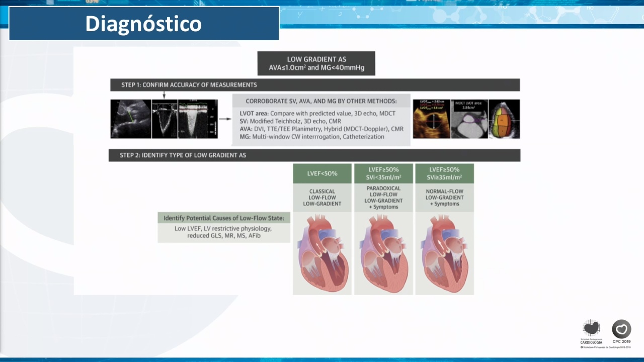Select the "AVA≤1.0cm² and MG<40mmHg" criteria line

click(316, 67)
